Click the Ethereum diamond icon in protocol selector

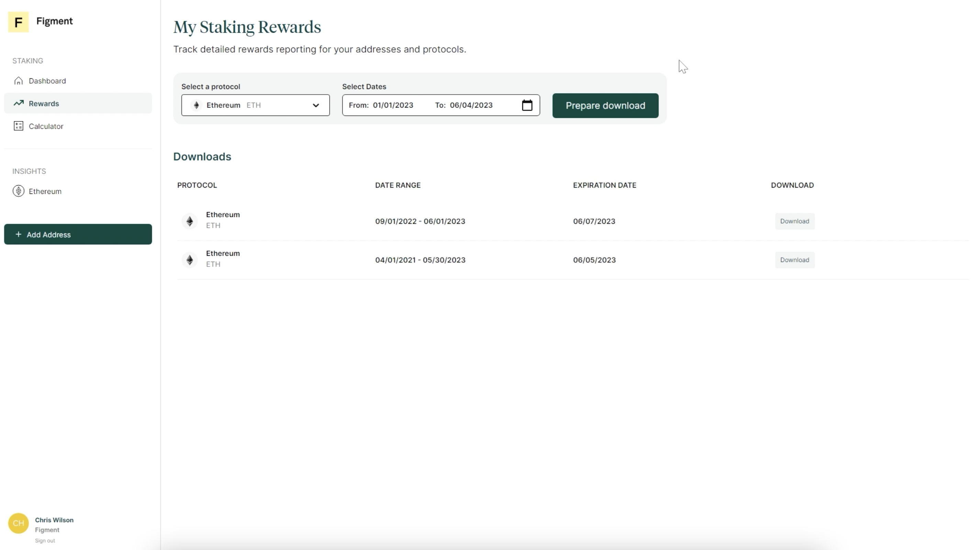tap(196, 105)
